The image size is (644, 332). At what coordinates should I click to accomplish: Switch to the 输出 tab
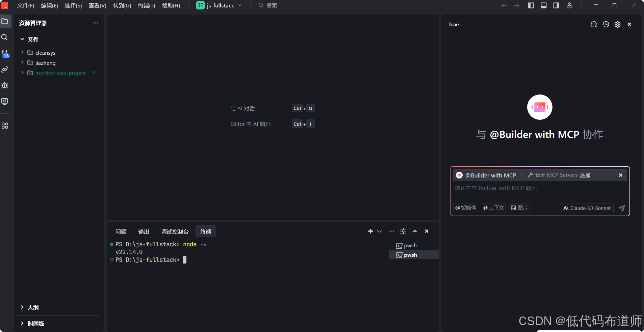click(144, 231)
